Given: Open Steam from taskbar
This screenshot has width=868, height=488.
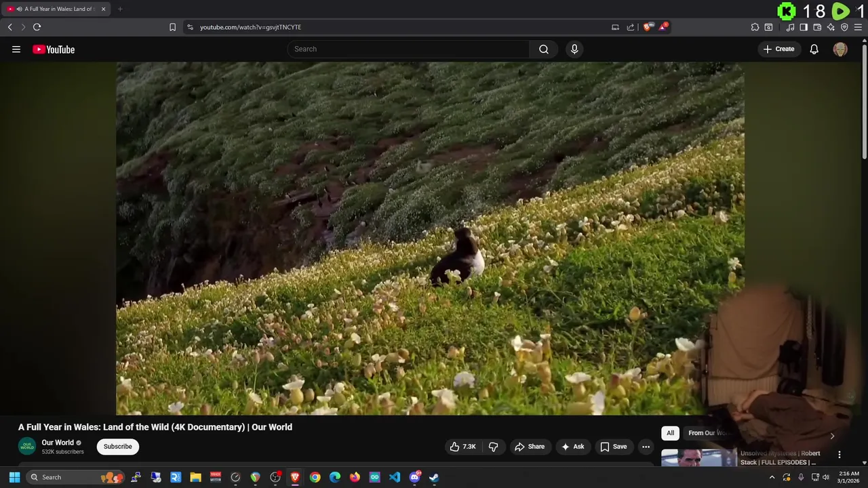Looking at the screenshot, I should 434,477.
